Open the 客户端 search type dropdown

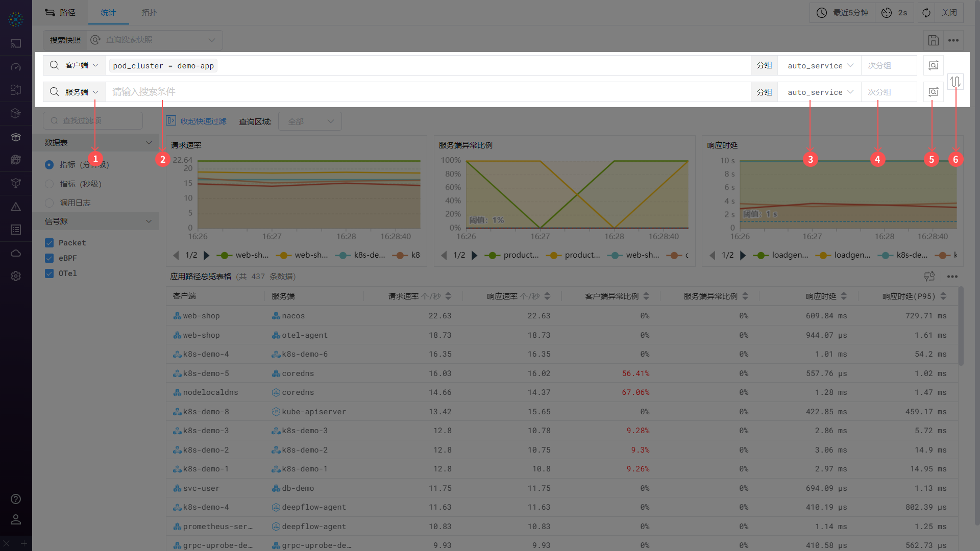click(81, 65)
